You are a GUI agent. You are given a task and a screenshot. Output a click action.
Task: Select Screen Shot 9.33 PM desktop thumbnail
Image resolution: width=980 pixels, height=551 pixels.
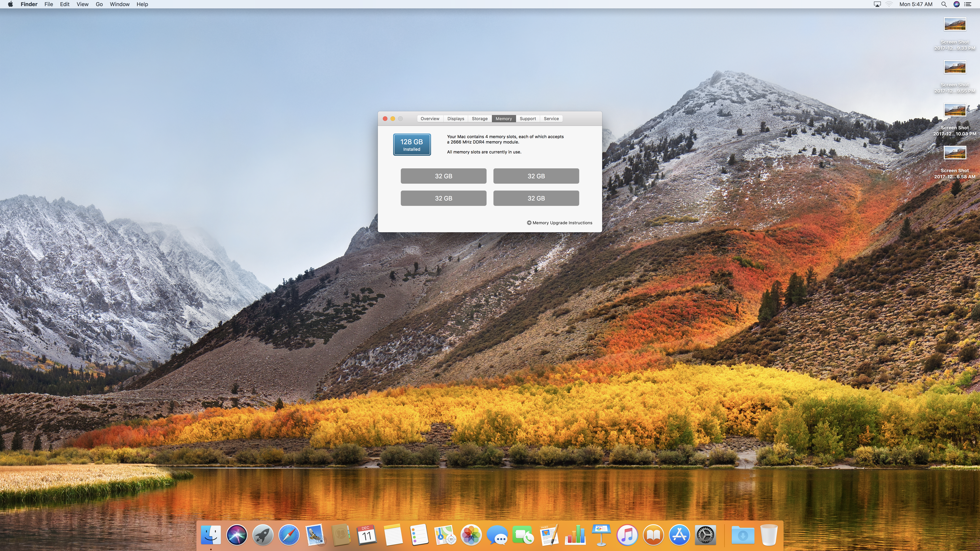pyautogui.click(x=955, y=25)
